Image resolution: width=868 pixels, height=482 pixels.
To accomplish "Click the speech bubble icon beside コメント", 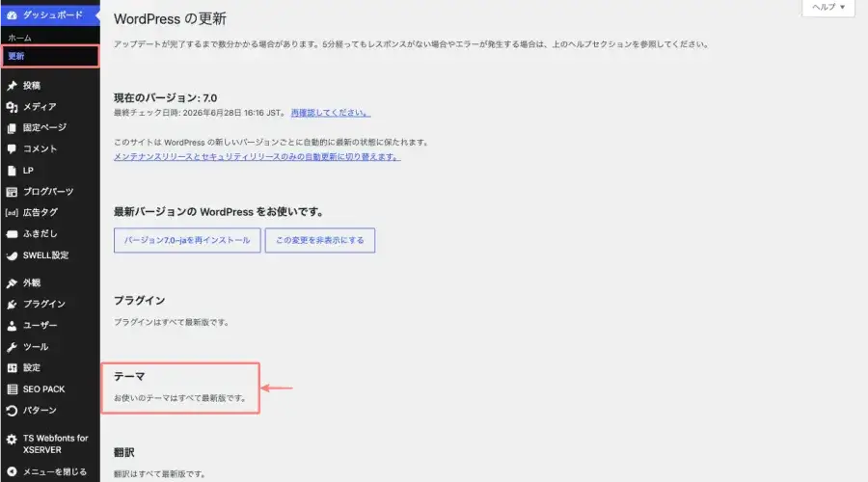I will pos(12,148).
